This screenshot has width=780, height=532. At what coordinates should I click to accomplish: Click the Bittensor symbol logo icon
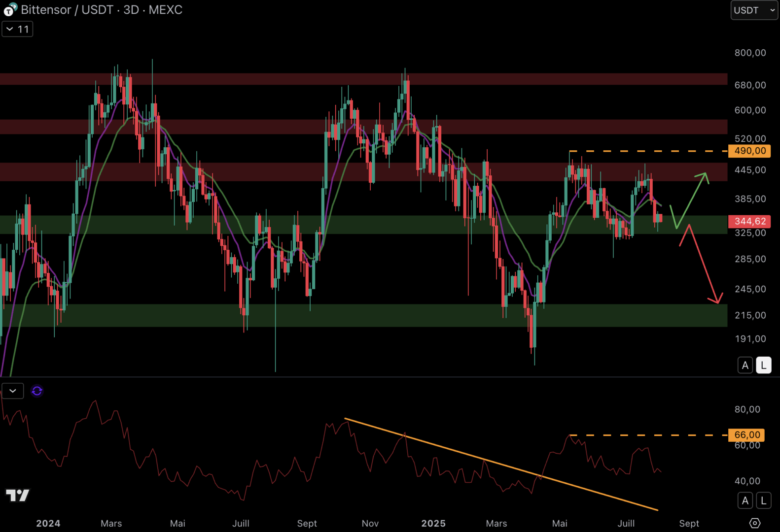(x=10, y=10)
